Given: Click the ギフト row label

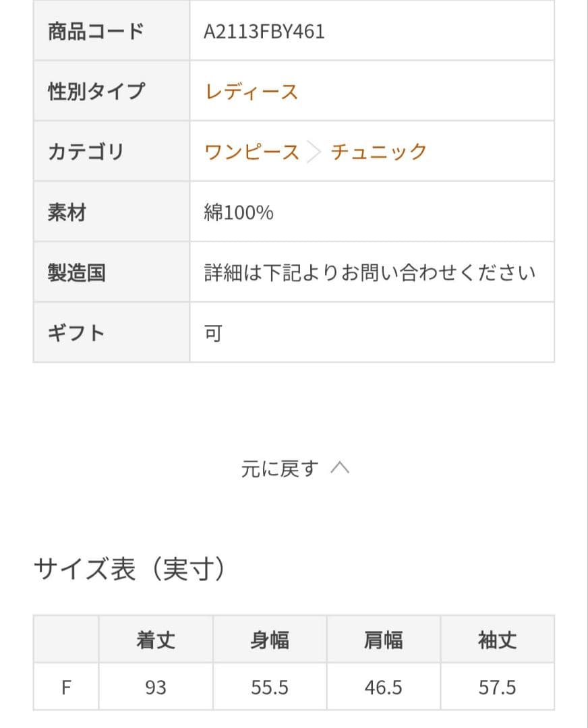Looking at the screenshot, I should pyautogui.click(x=76, y=333).
